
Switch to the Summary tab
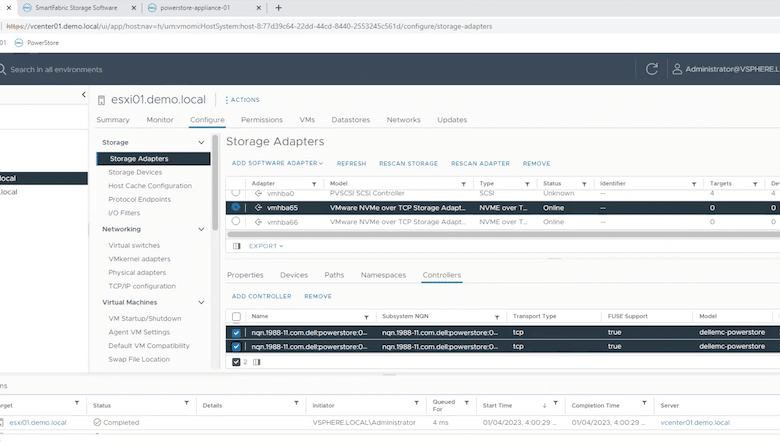point(113,120)
